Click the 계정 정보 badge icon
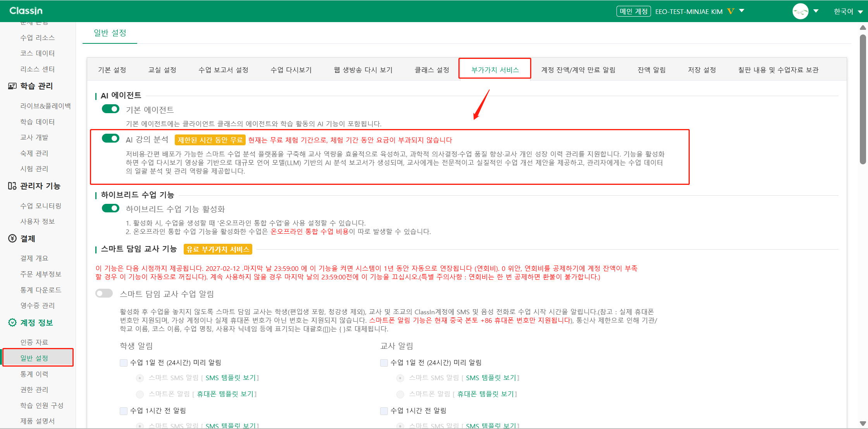Image resolution: width=868 pixels, height=429 pixels. point(12,322)
